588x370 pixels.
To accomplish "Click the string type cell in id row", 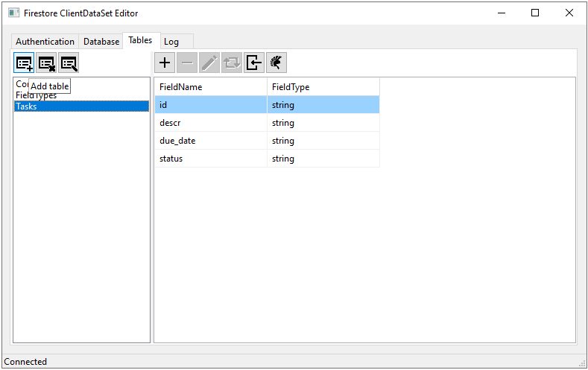I will (x=323, y=105).
